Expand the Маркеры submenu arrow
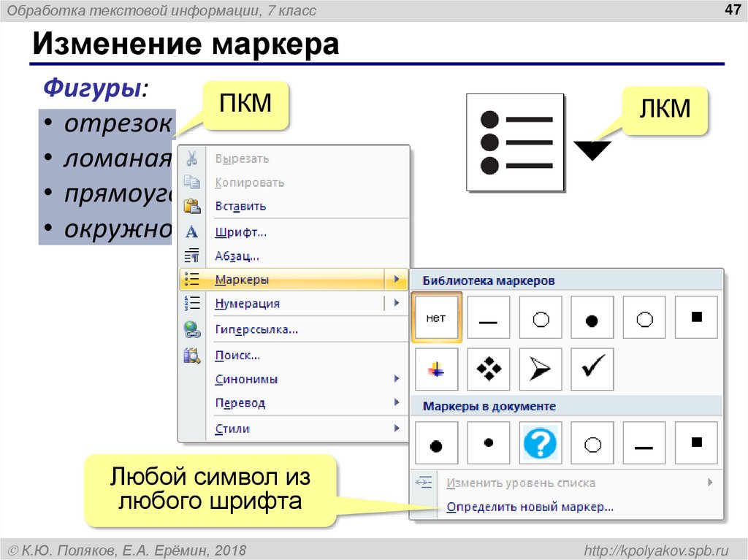The height and width of the screenshot is (560, 748). point(397,279)
